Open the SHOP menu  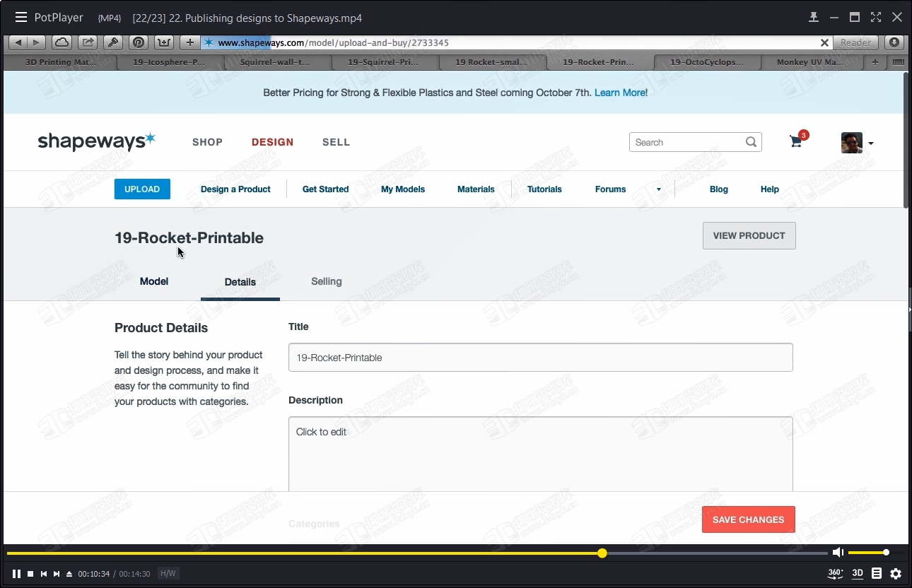tap(207, 142)
